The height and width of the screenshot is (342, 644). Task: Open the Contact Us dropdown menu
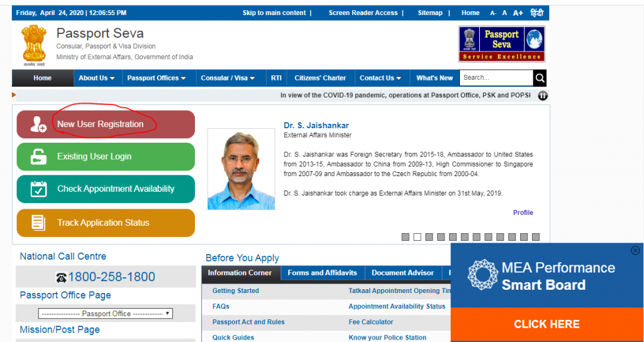(382, 78)
